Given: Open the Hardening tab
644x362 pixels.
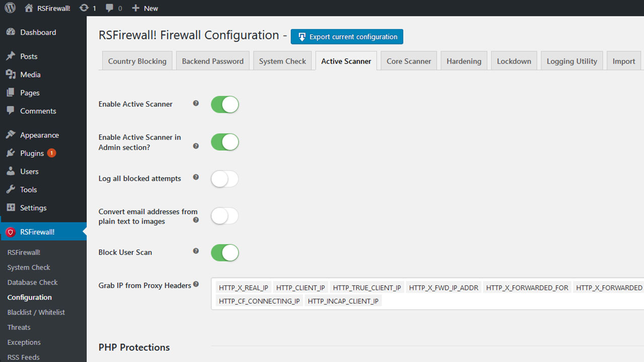Looking at the screenshot, I should pos(463,61).
